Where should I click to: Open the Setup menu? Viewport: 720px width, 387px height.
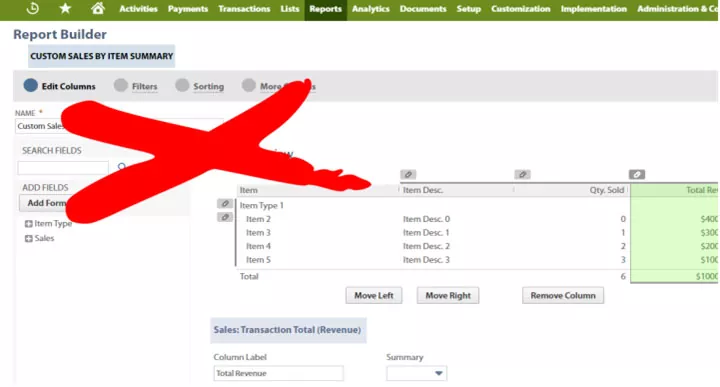point(468,9)
